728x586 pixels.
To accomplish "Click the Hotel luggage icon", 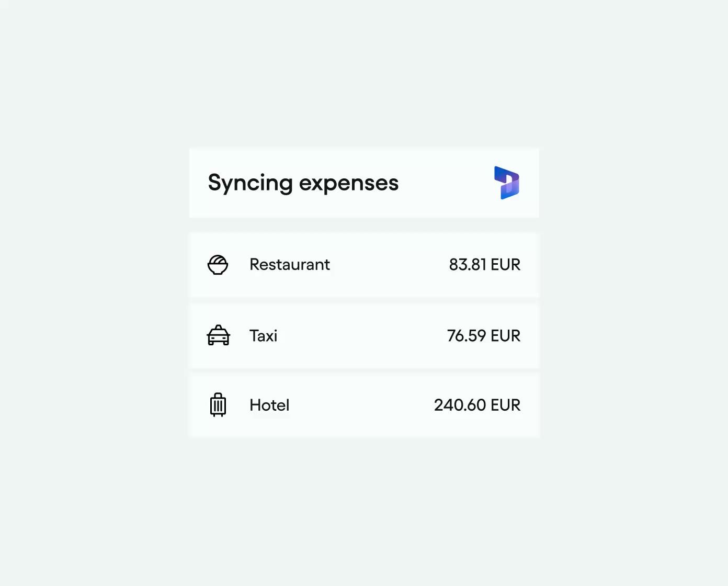I will pyautogui.click(x=218, y=405).
